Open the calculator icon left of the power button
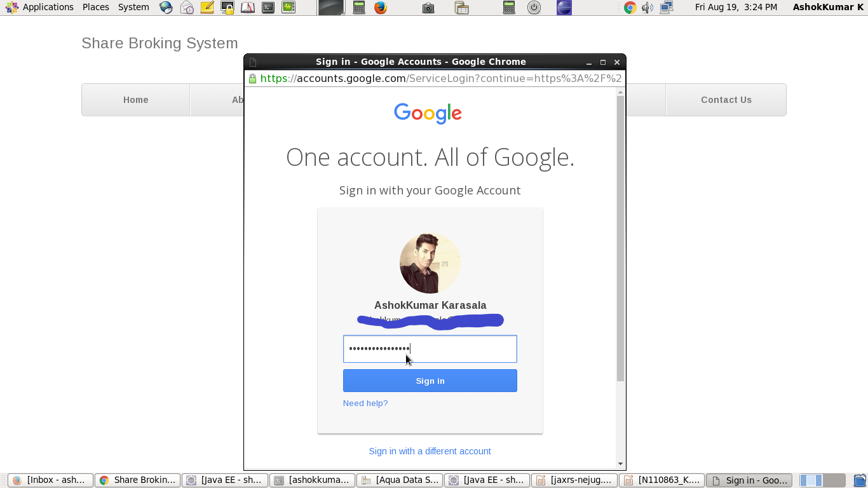The width and height of the screenshot is (868, 488). 509,8
